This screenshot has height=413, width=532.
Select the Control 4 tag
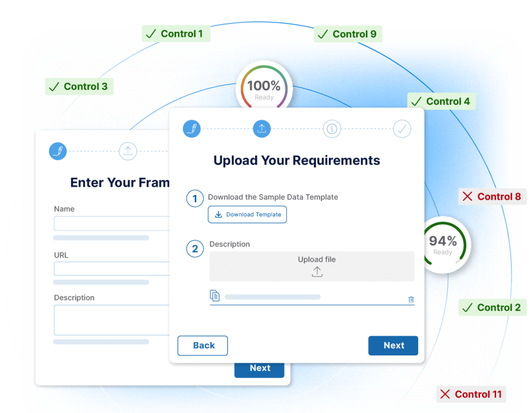[442, 101]
